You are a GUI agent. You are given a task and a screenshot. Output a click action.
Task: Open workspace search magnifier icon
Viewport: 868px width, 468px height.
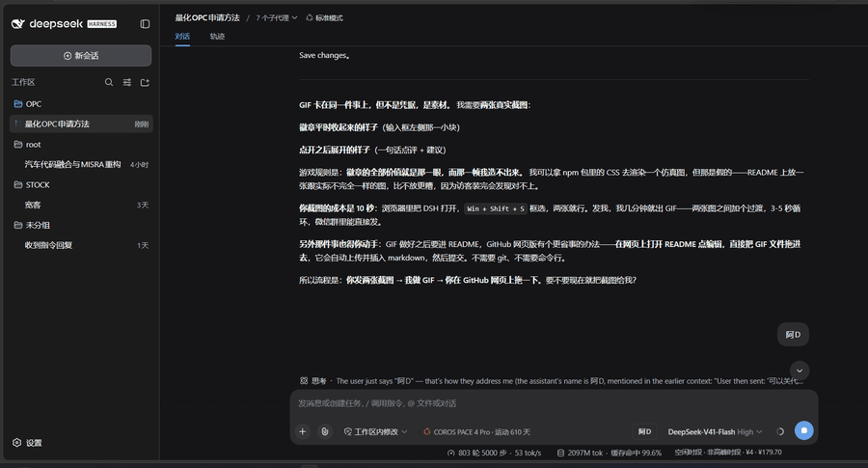pyautogui.click(x=109, y=82)
